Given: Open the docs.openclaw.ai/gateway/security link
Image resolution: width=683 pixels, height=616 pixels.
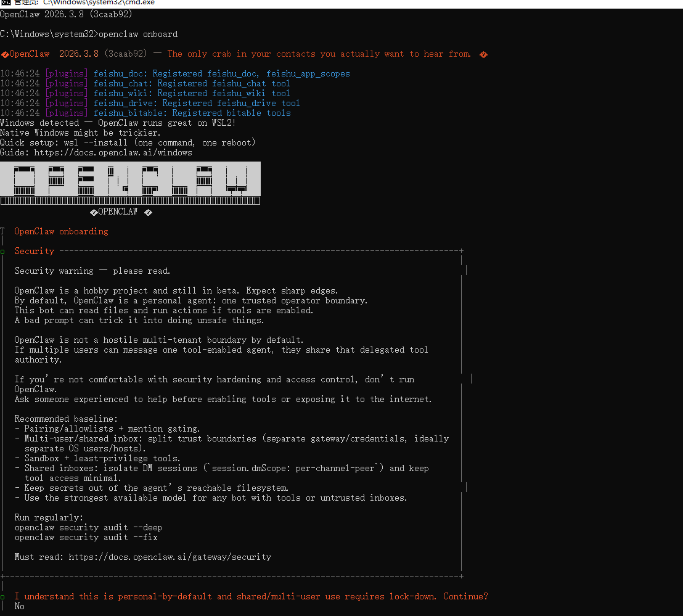Looking at the screenshot, I should point(170,557).
